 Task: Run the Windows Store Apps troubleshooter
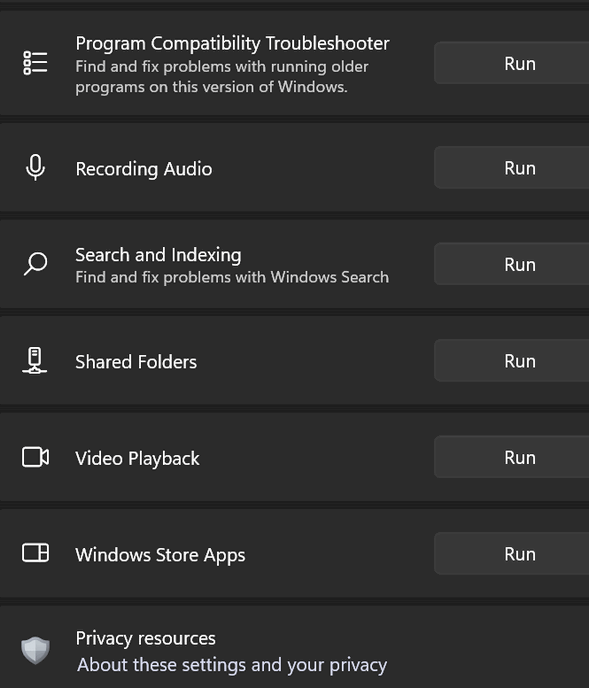511,554
